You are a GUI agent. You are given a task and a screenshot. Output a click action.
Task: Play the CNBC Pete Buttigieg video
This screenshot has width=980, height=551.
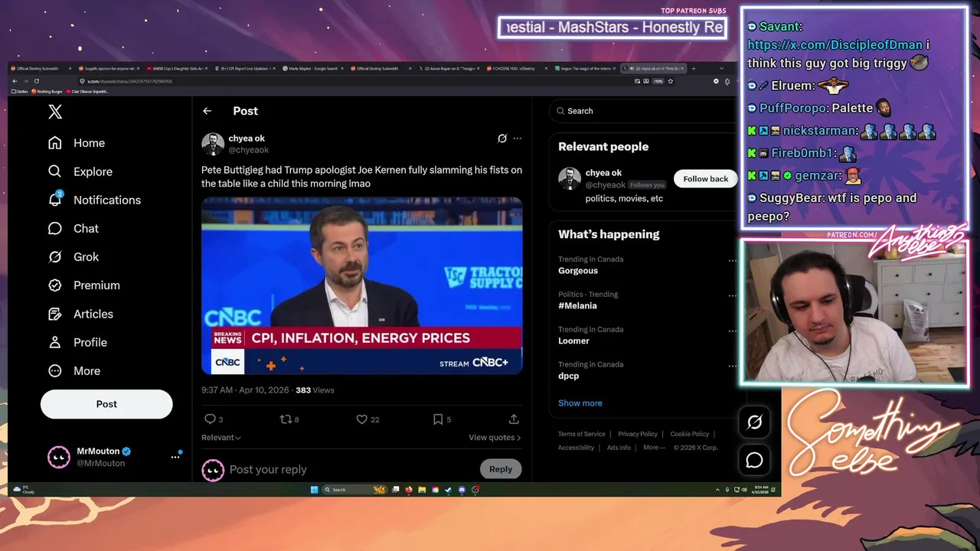coord(362,285)
